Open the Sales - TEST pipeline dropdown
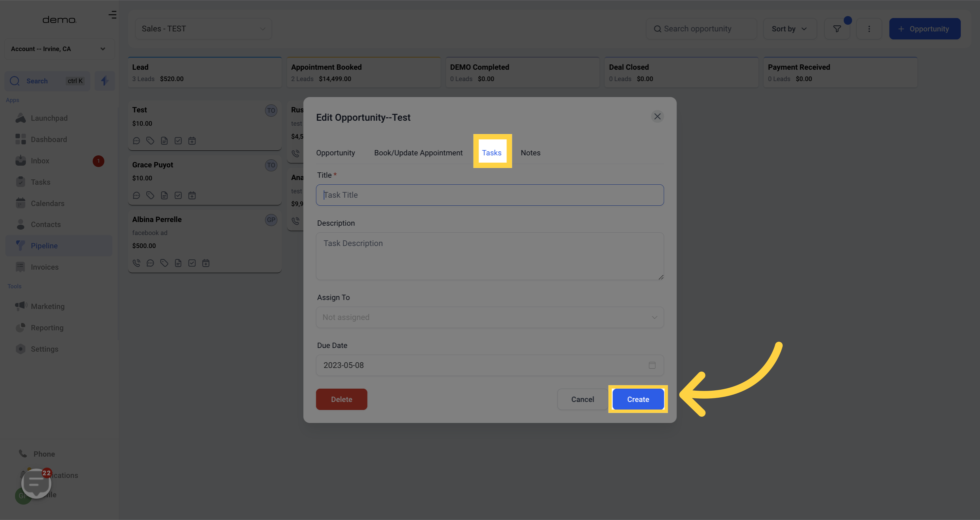 pyautogui.click(x=203, y=29)
